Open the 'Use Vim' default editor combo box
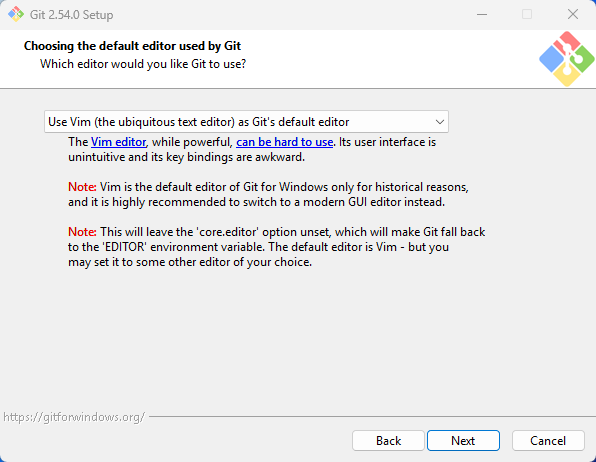596x462 pixels. (246, 122)
